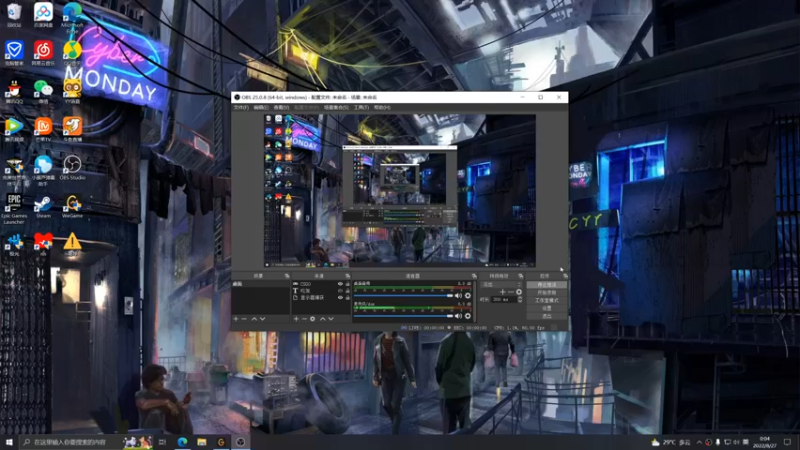This screenshot has width=800, height=450.
Task: Open the 工具(T) menu
Action: pos(361,108)
